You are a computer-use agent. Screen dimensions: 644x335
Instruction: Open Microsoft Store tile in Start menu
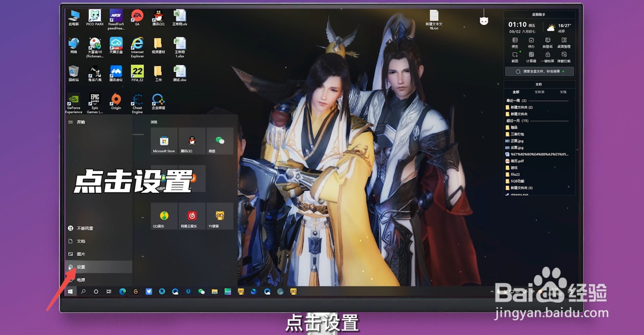coord(164,141)
